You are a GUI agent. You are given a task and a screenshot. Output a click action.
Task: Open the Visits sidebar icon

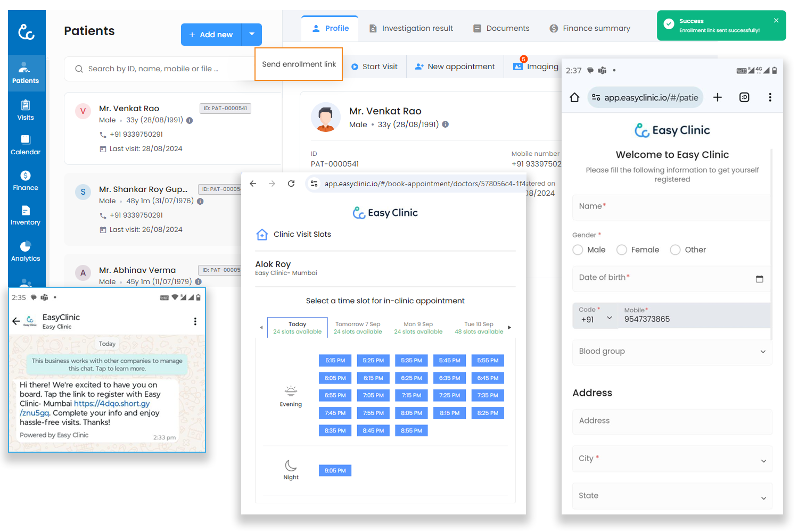click(26, 110)
